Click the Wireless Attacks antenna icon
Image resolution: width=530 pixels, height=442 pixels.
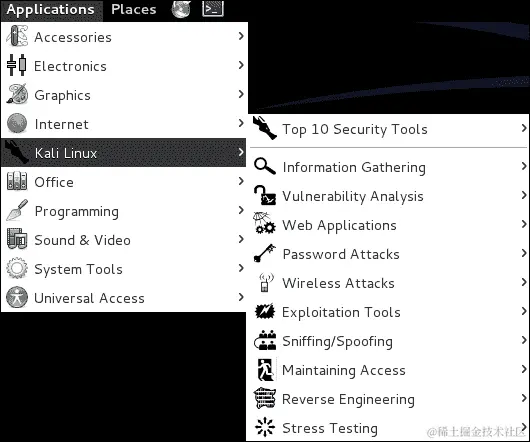click(x=265, y=283)
